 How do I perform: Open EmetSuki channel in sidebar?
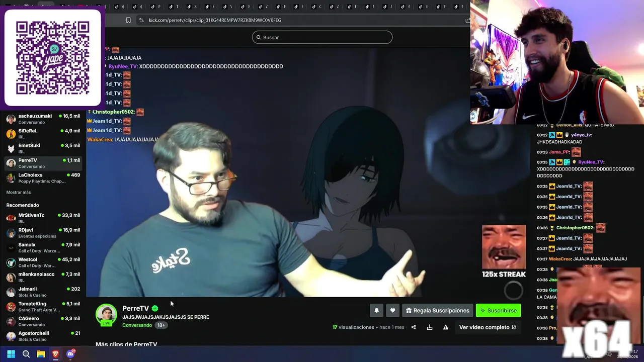43,148
